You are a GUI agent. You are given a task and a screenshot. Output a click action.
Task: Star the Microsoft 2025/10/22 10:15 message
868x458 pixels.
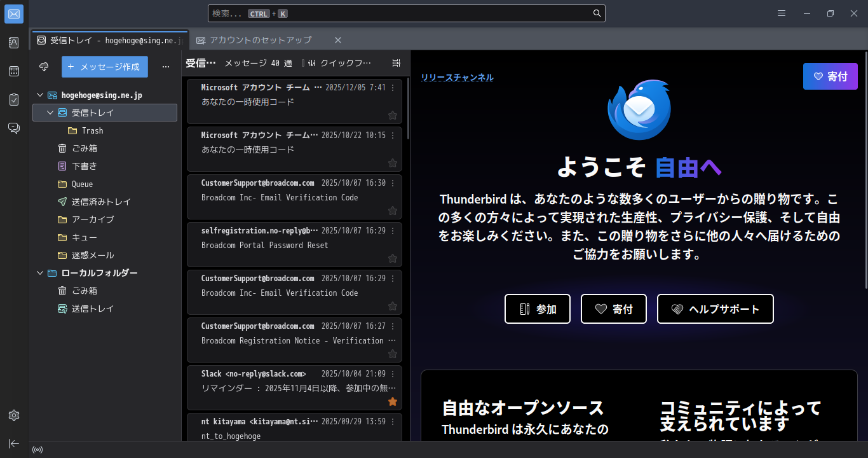point(393,163)
